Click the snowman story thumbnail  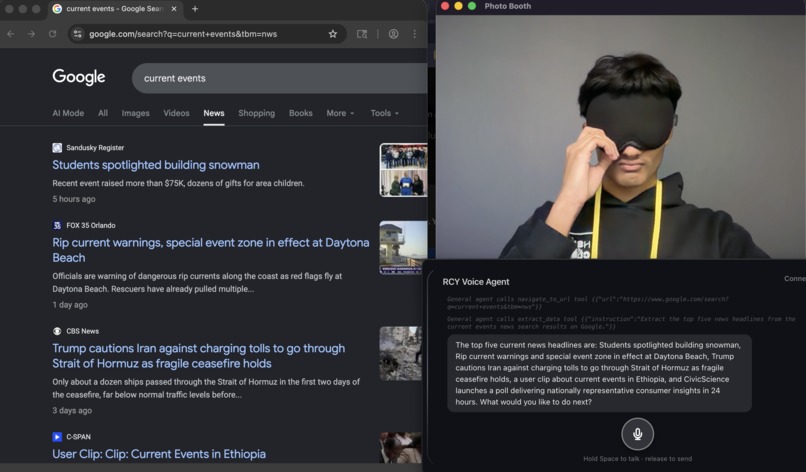click(x=404, y=170)
